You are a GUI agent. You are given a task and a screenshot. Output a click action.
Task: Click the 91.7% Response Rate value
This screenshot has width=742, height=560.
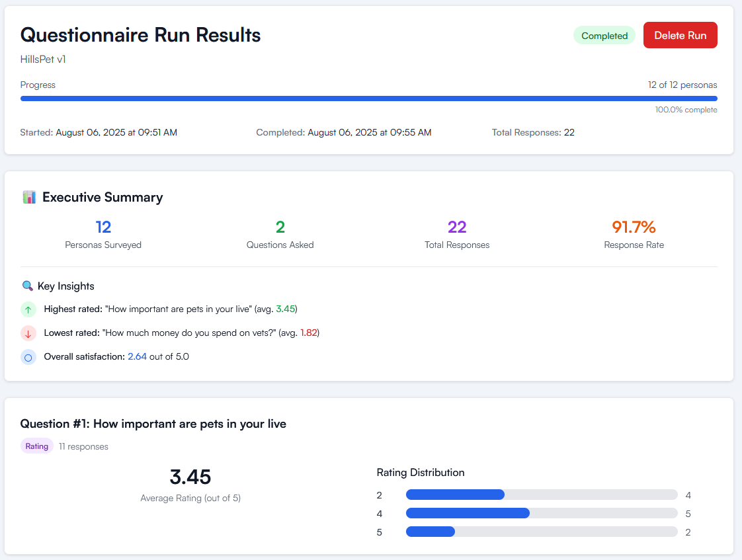(x=634, y=227)
